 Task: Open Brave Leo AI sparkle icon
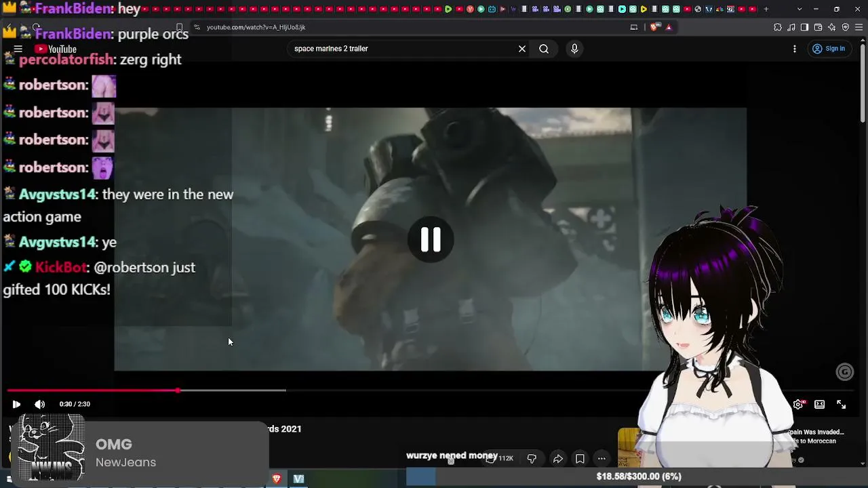(832, 27)
